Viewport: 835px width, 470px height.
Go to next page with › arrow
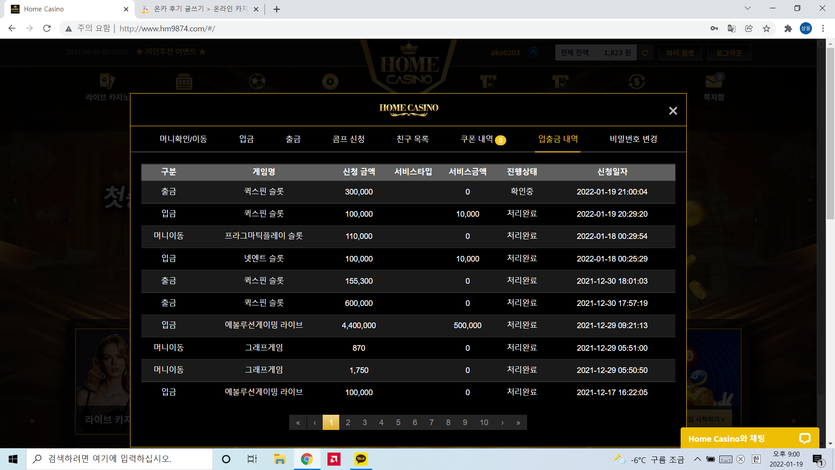tap(502, 422)
